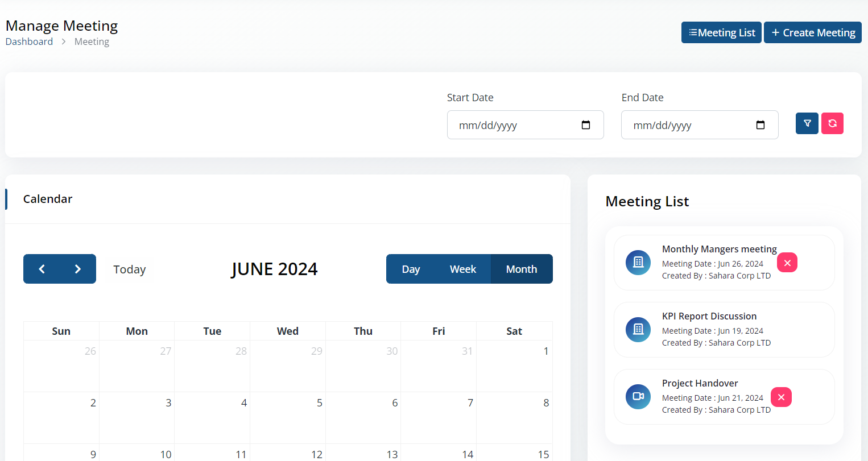868x461 pixels.
Task: Open the Start Date calendar picker icon
Action: (x=586, y=125)
